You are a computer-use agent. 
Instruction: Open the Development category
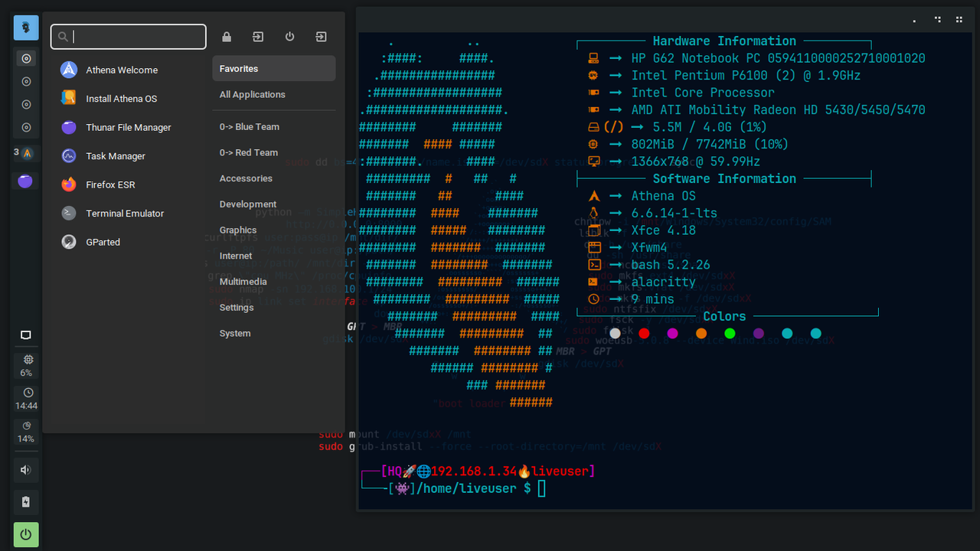274,204
